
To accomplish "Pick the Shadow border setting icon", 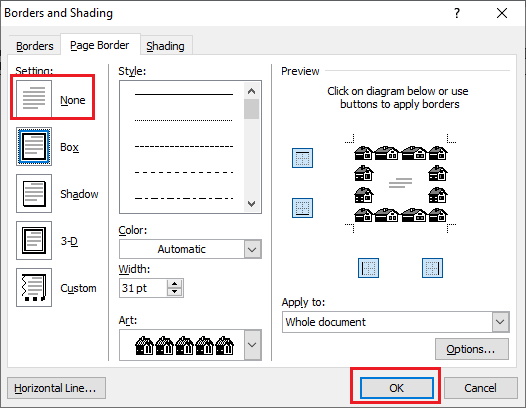I will pos(34,193).
